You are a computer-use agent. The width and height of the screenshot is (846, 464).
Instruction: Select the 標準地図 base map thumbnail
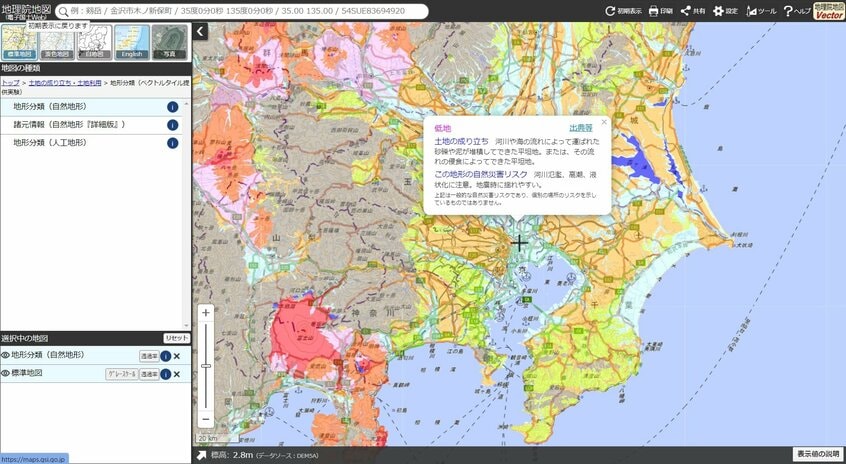coord(19,42)
